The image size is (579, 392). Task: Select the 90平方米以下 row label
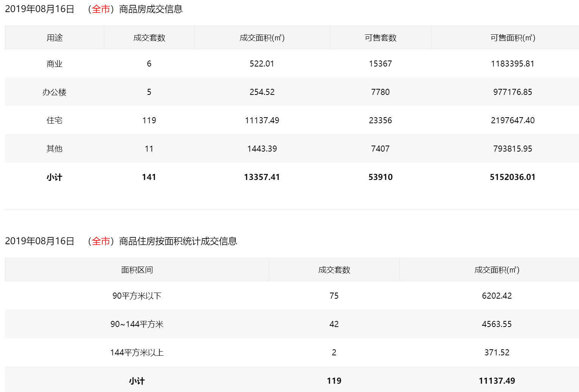click(137, 296)
